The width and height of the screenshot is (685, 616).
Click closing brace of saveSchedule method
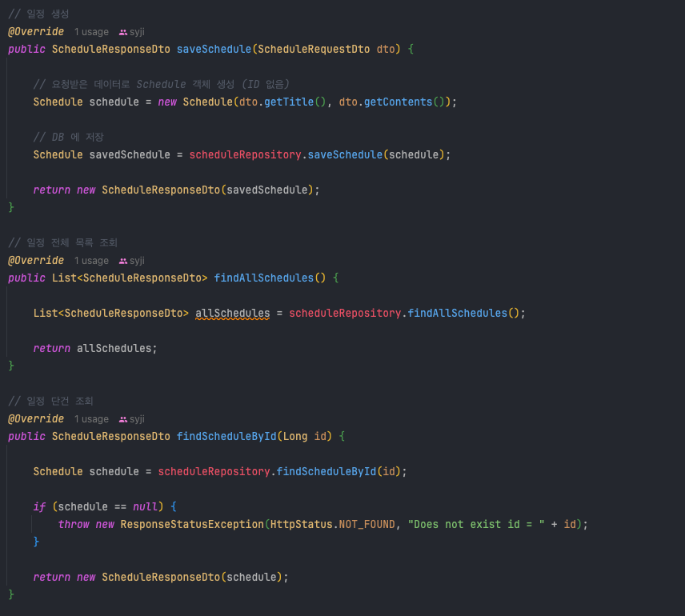pyautogui.click(x=11, y=207)
